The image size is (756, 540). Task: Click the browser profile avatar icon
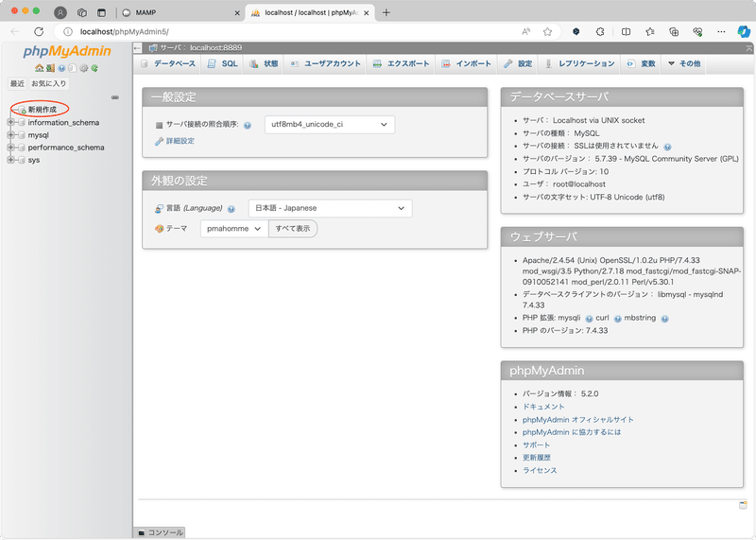60,12
